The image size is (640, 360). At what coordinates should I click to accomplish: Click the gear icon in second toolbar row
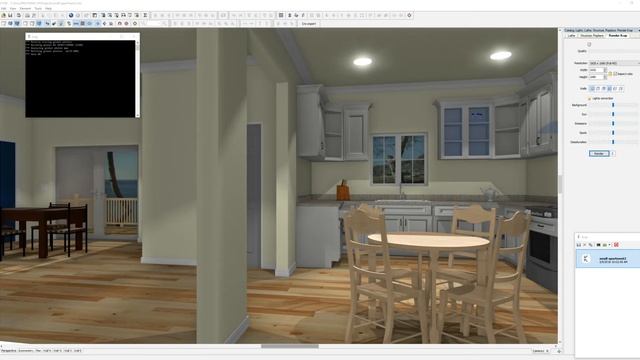[x=135, y=24]
